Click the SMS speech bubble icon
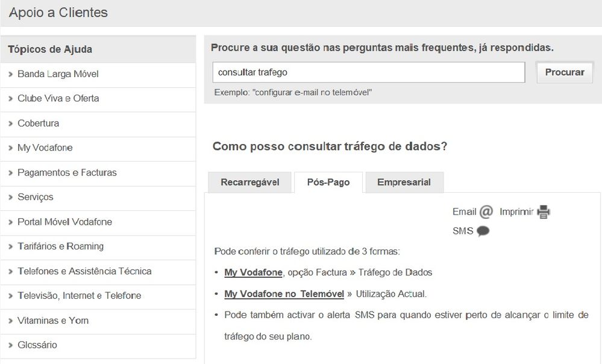This screenshot has height=364, width=602. 483,231
